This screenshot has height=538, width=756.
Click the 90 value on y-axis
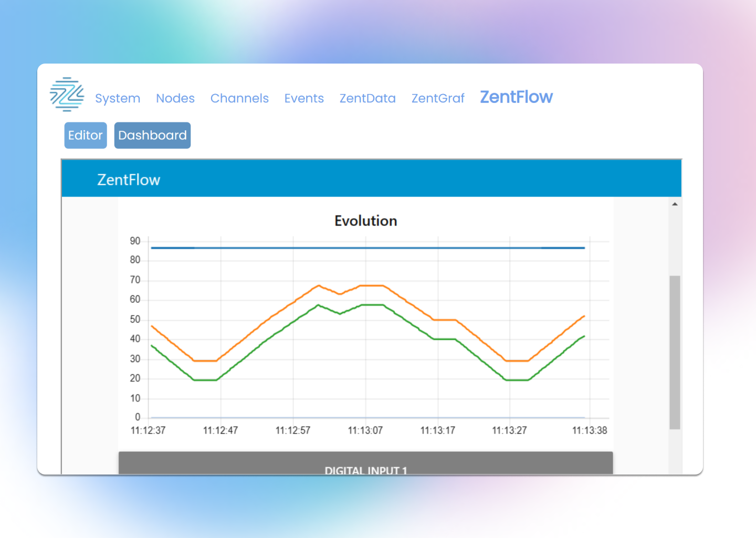135,241
